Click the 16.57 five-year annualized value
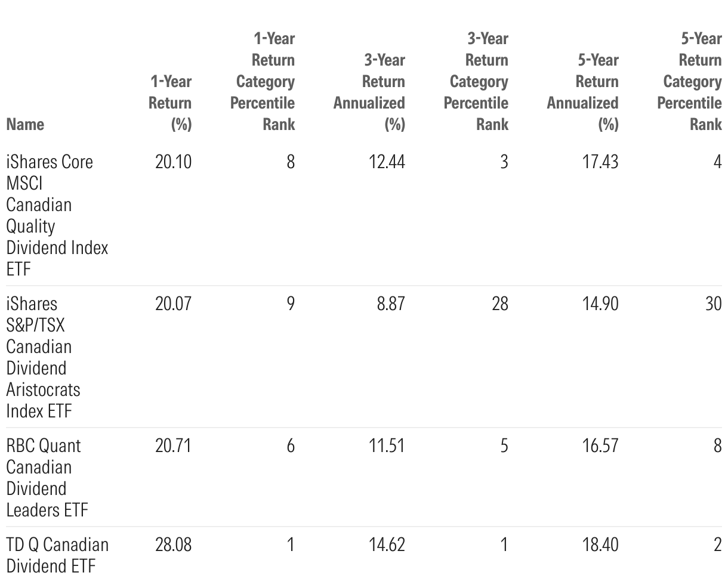Image resolution: width=728 pixels, height=588 pixels. pyautogui.click(x=600, y=445)
